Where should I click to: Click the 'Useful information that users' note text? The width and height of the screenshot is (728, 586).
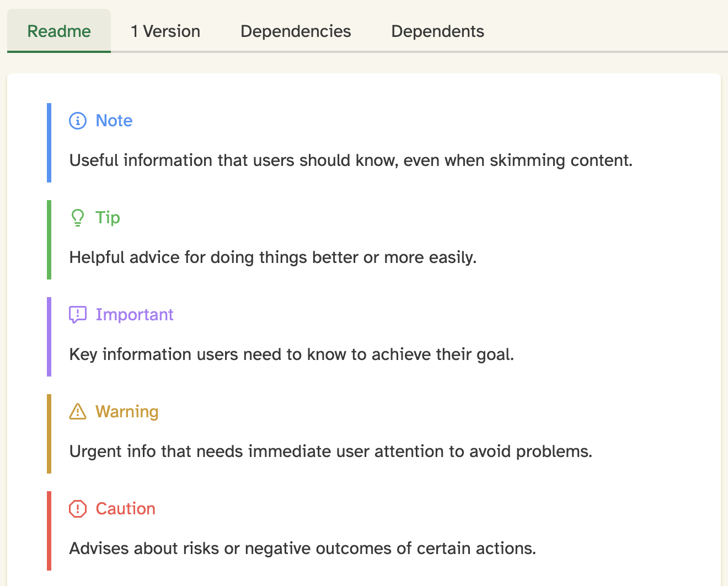[351, 160]
